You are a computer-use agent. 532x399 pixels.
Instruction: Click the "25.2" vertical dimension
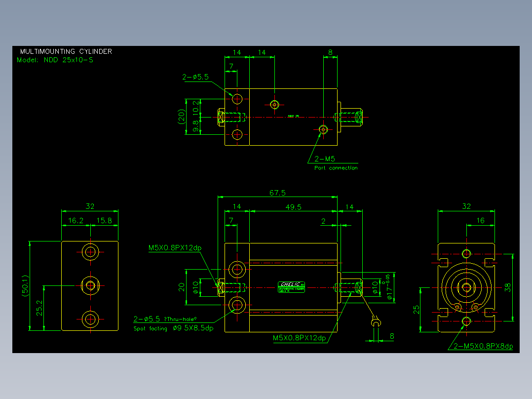(39, 308)
